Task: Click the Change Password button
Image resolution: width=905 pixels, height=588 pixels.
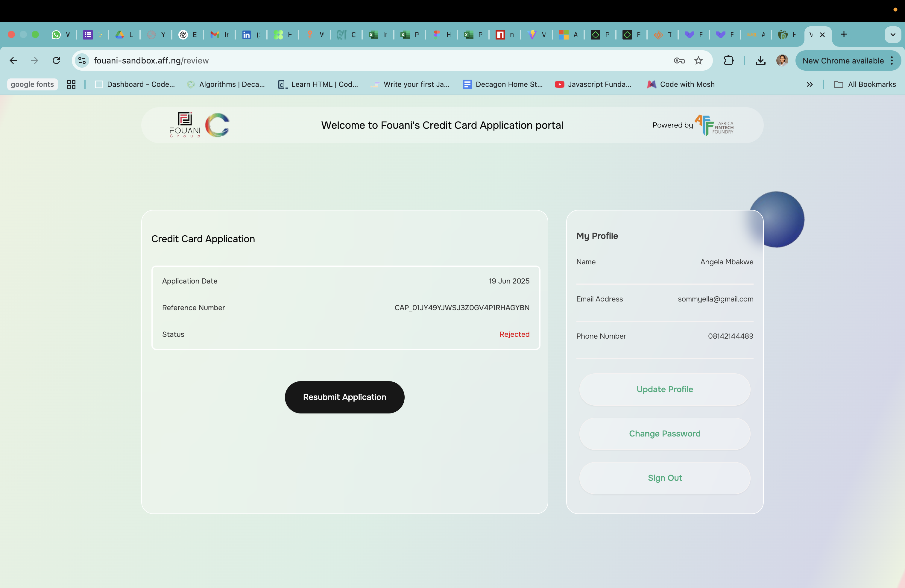Action: click(x=665, y=434)
